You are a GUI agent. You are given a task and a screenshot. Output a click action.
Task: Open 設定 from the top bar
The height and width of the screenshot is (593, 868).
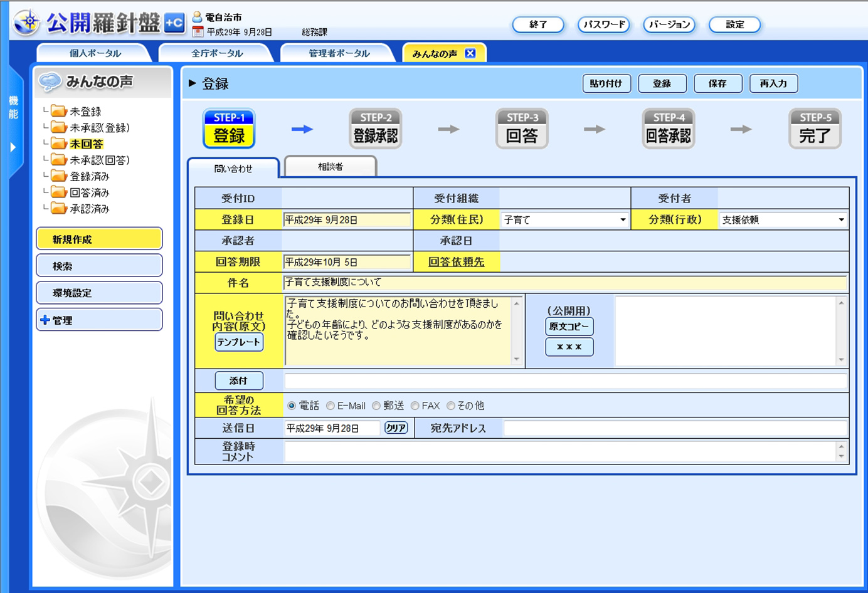click(x=734, y=24)
